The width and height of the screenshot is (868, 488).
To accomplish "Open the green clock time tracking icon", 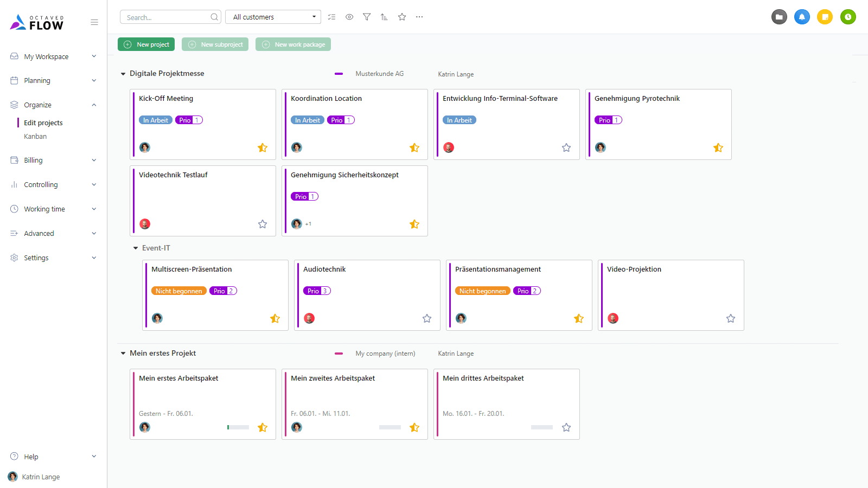I will tap(848, 17).
